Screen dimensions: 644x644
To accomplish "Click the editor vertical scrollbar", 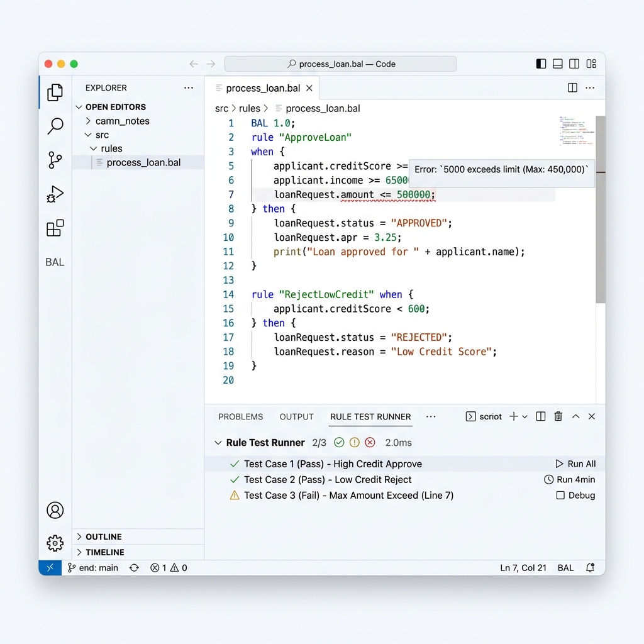I will click(x=601, y=209).
